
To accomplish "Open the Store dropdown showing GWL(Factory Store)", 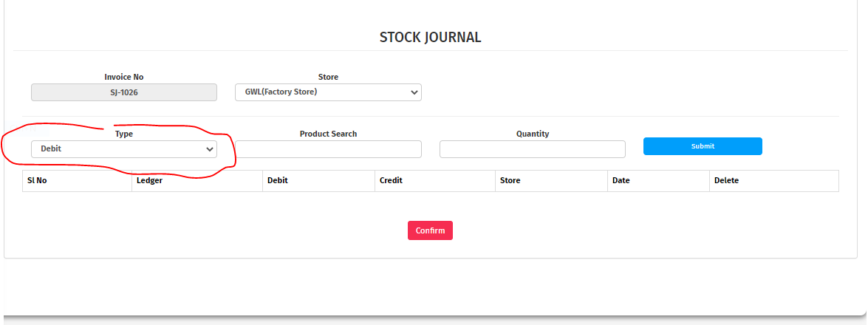I will (x=328, y=92).
